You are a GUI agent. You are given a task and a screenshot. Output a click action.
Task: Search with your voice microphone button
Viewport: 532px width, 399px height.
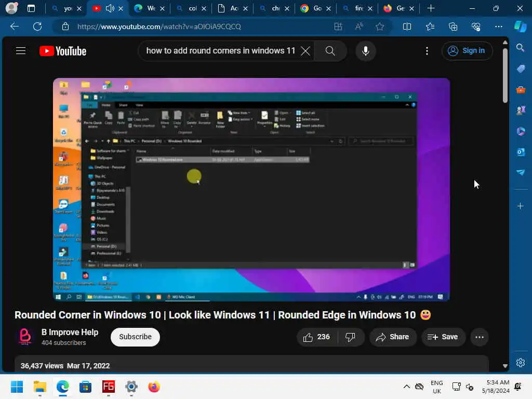tap(365, 51)
